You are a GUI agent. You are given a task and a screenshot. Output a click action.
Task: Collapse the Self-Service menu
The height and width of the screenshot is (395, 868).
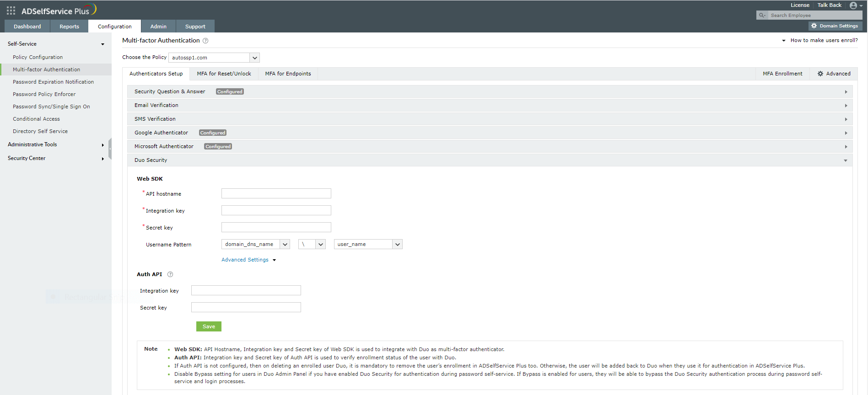[56, 44]
